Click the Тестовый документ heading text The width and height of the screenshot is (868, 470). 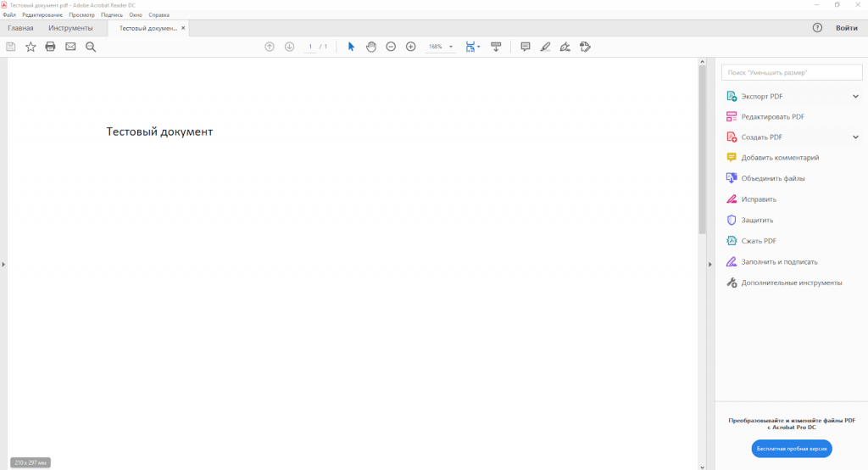click(159, 131)
